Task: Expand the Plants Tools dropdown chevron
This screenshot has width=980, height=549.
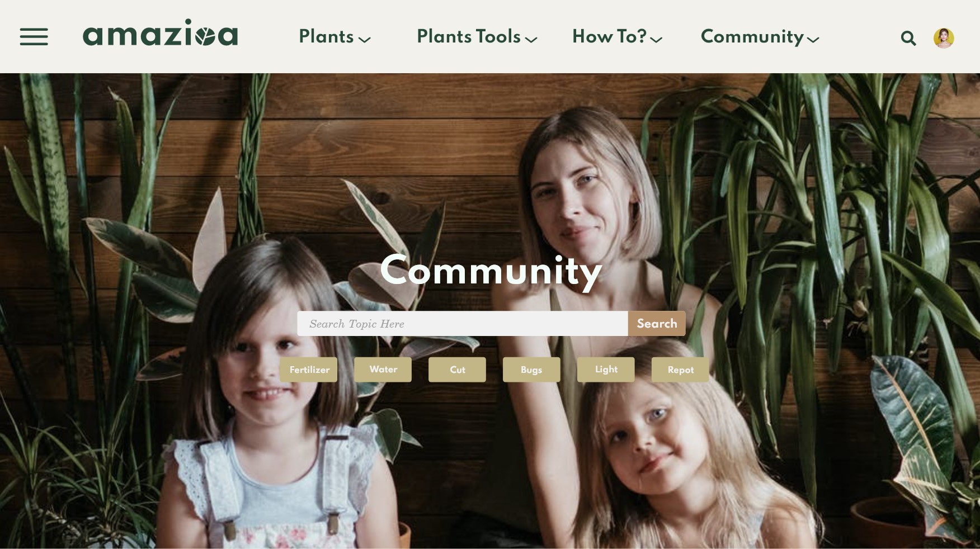Action: (531, 40)
